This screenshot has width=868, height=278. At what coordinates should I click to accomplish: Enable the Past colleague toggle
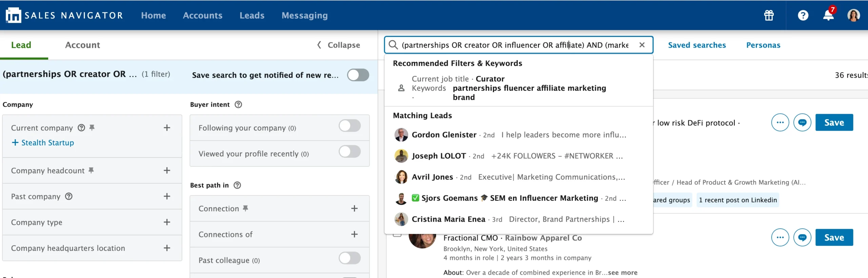point(350,258)
